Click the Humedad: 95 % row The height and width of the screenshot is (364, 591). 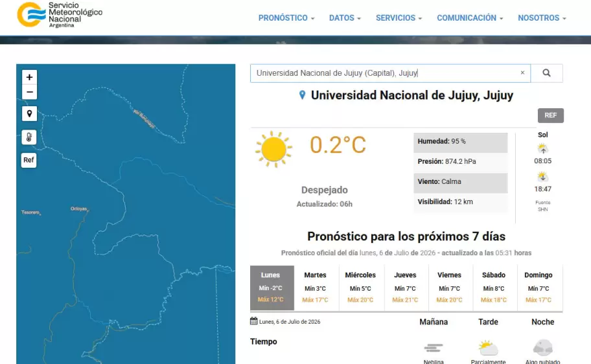[x=461, y=142]
